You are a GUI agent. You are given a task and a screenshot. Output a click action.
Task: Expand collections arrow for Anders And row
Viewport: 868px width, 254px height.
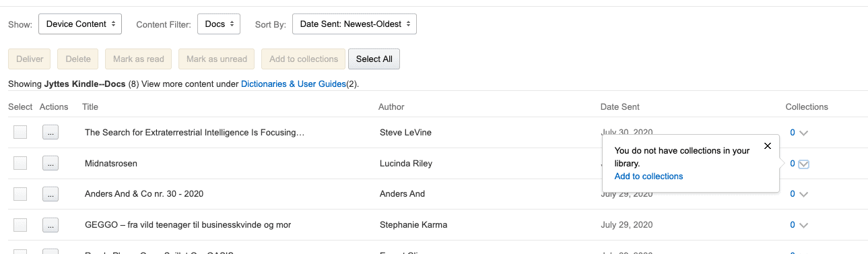[x=803, y=194]
